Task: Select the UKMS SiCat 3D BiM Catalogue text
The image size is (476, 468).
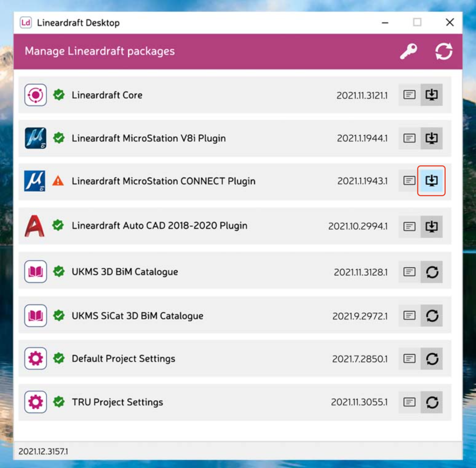Action: coord(137,316)
